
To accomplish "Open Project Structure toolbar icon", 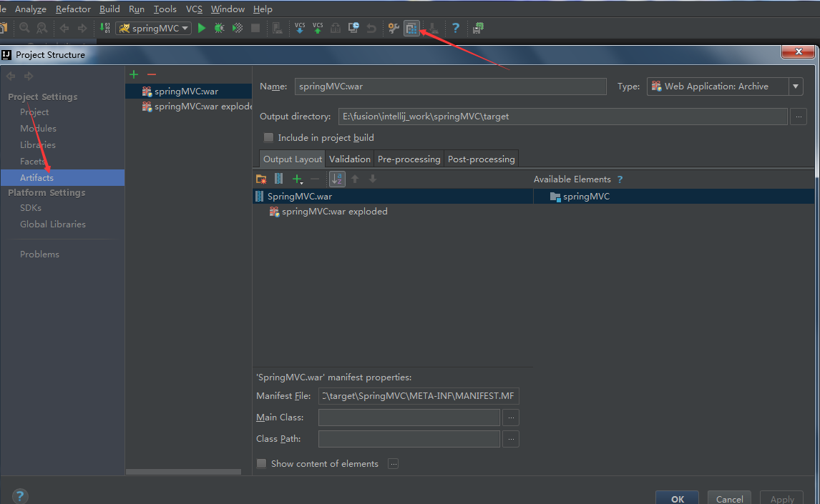I will tap(411, 28).
